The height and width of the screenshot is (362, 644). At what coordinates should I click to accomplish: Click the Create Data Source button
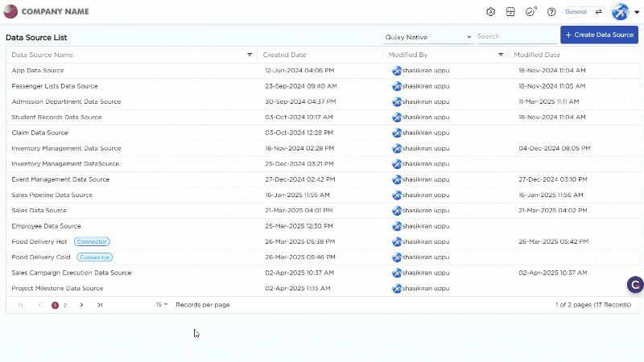click(599, 35)
